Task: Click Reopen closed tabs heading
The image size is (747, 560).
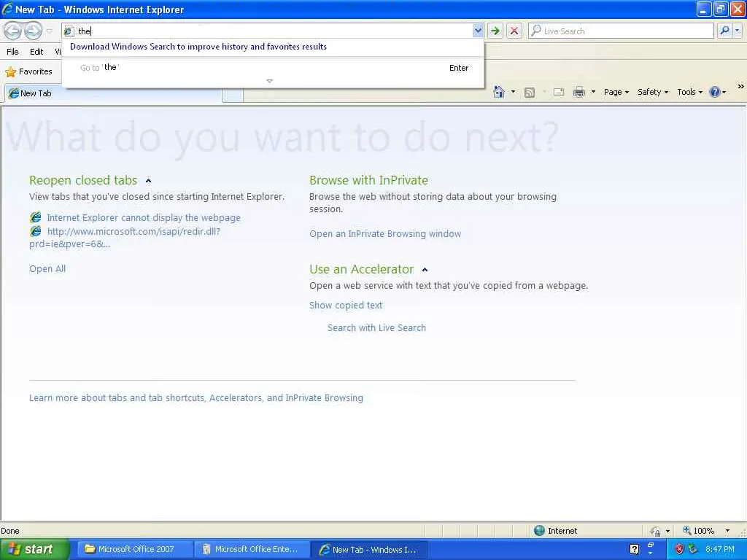Action: pyautogui.click(x=83, y=180)
